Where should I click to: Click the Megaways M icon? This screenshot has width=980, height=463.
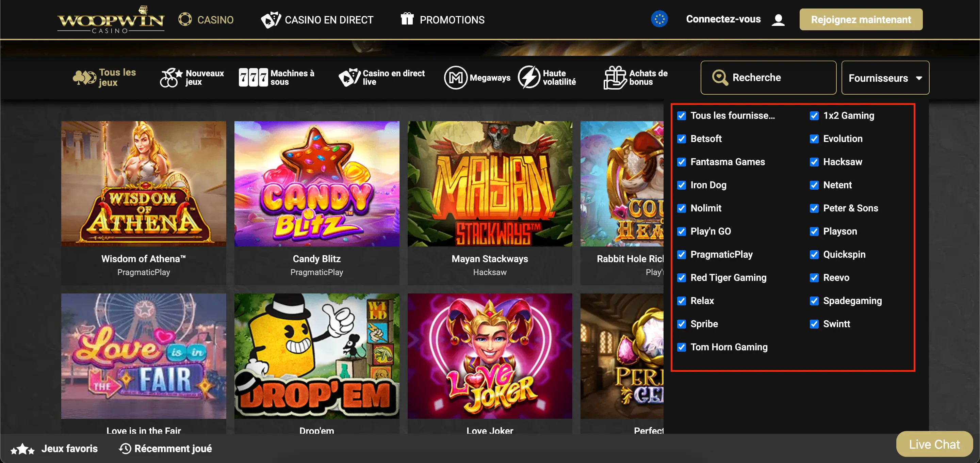[455, 78]
